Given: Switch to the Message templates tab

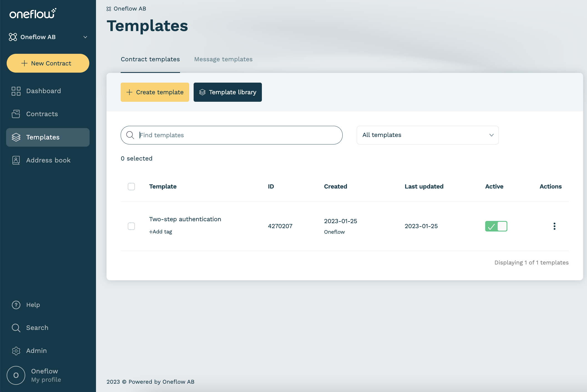Looking at the screenshot, I should tap(223, 59).
